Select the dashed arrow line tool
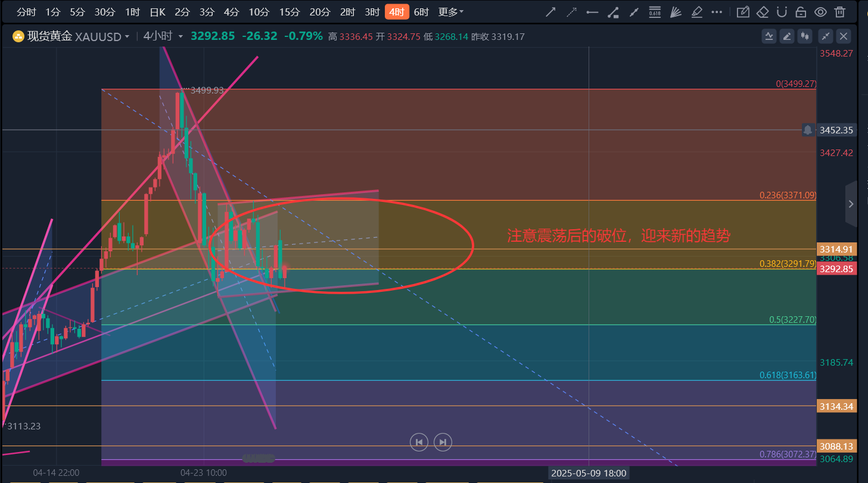The width and height of the screenshot is (868, 483). pyautogui.click(x=571, y=12)
